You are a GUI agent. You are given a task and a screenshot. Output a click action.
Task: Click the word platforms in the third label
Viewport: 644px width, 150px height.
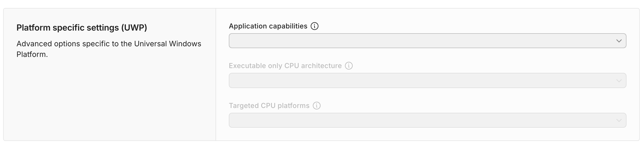293,106
